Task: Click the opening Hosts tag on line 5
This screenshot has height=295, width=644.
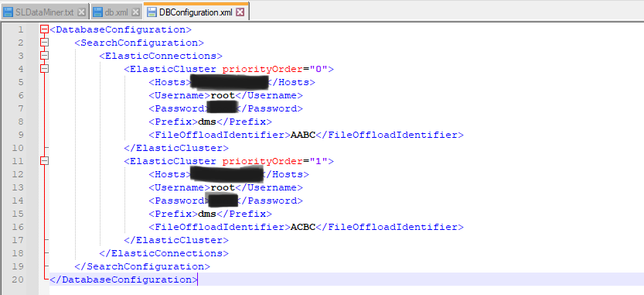Action: [x=170, y=82]
